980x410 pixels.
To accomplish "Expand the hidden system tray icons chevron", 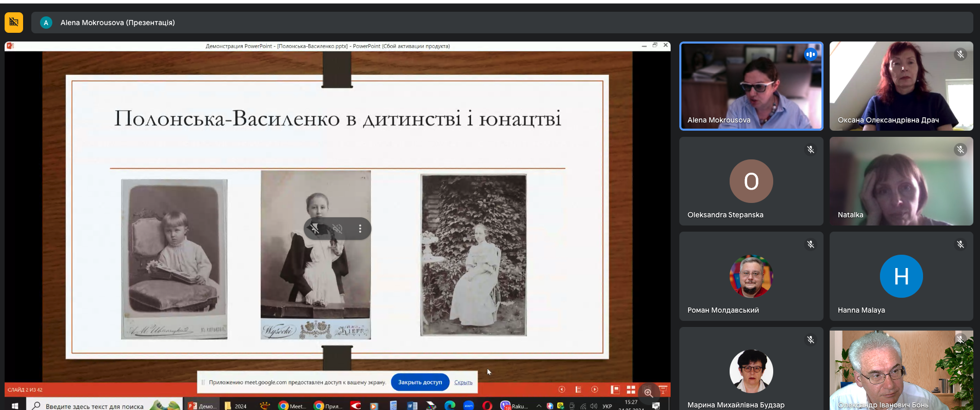I will coord(539,406).
